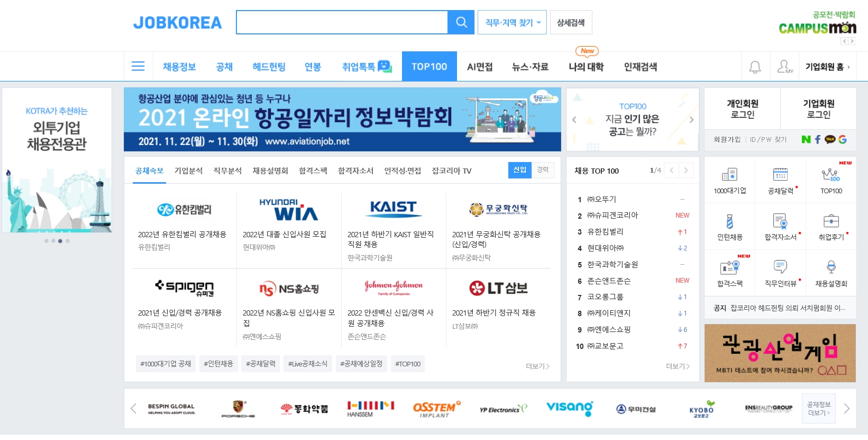Open the 회원가입 link
Viewport: 868px width, 440px height.
click(x=727, y=139)
